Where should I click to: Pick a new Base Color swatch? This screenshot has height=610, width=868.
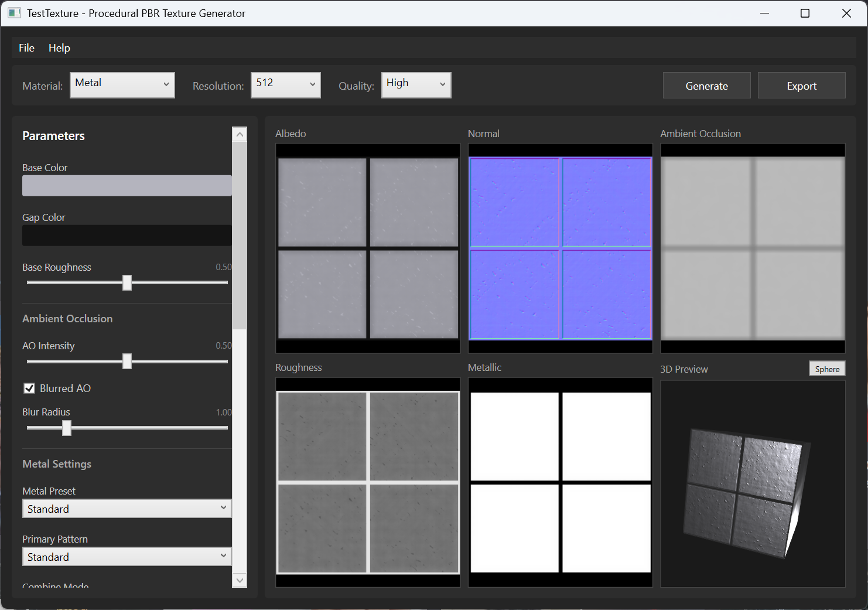[x=127, y=186]
